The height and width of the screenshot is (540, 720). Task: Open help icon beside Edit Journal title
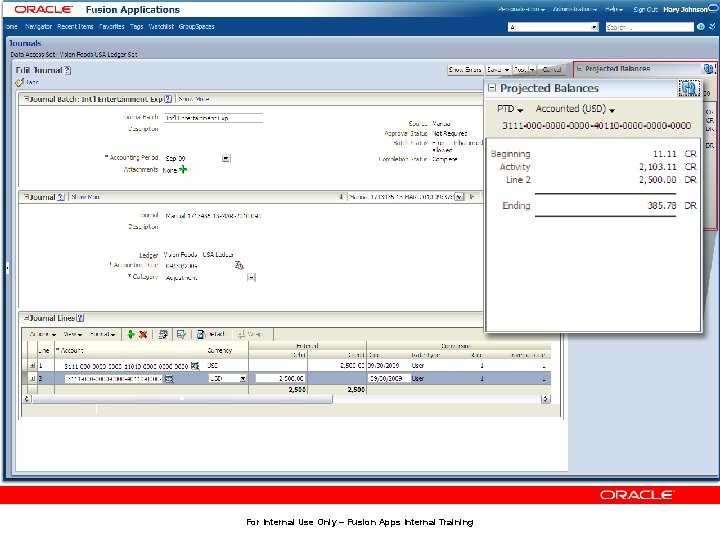(x=68, y=70)
